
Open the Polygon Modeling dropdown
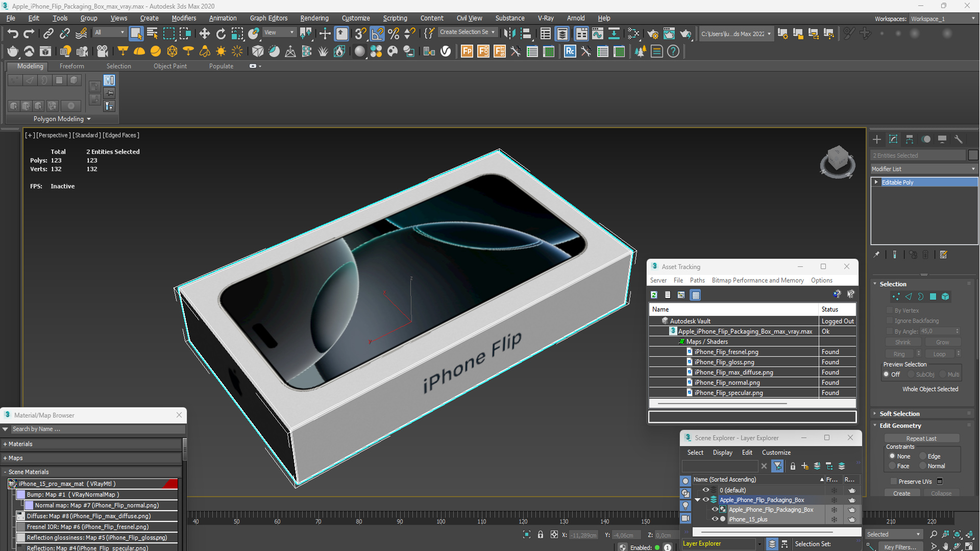(62, 119)
